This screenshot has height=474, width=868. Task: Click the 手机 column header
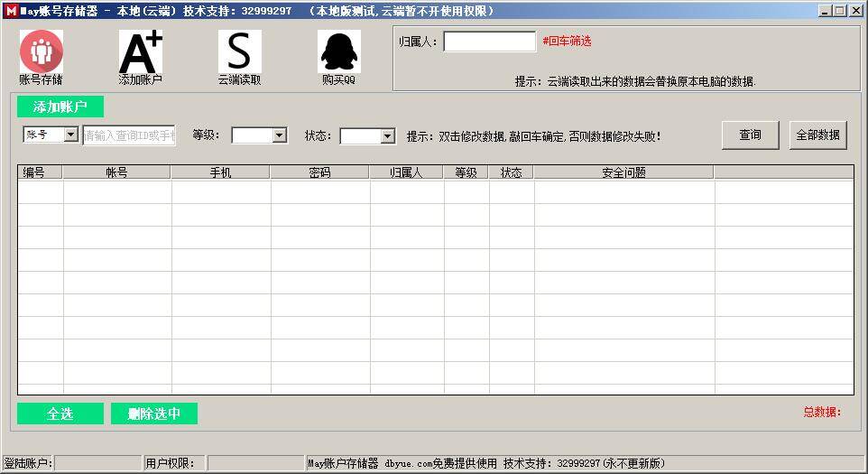coord(220,172)
